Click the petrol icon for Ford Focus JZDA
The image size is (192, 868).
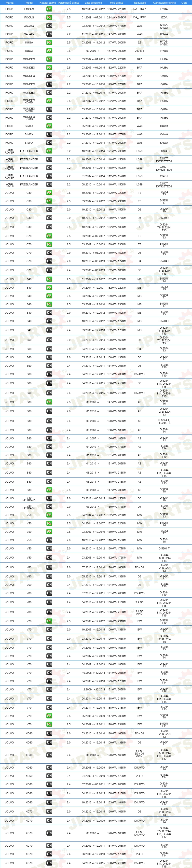point(49,17)
